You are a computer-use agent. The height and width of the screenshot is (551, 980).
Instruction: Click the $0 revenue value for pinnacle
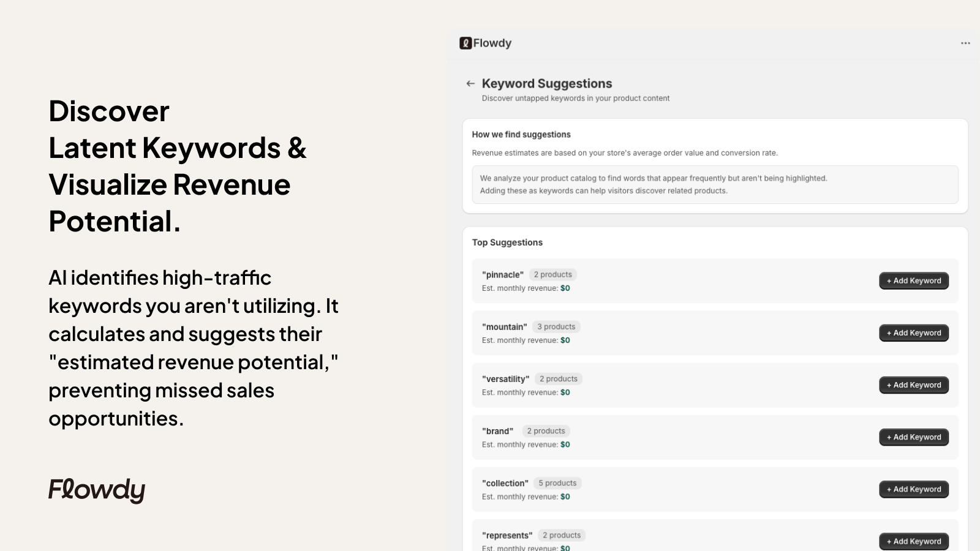click(565, 288)
